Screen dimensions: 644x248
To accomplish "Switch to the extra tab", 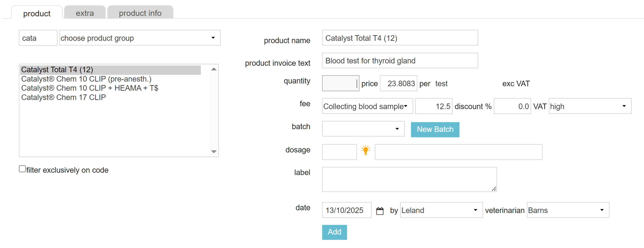I will [85, 13].
